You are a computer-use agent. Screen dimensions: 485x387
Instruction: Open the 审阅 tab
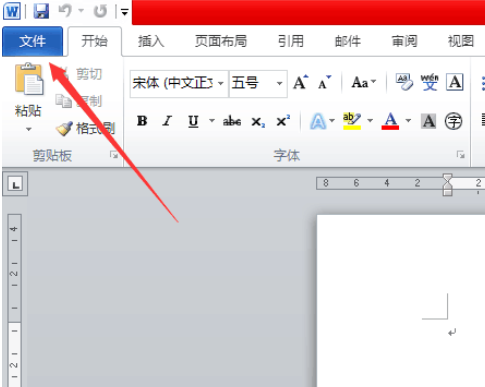(404, 41)
